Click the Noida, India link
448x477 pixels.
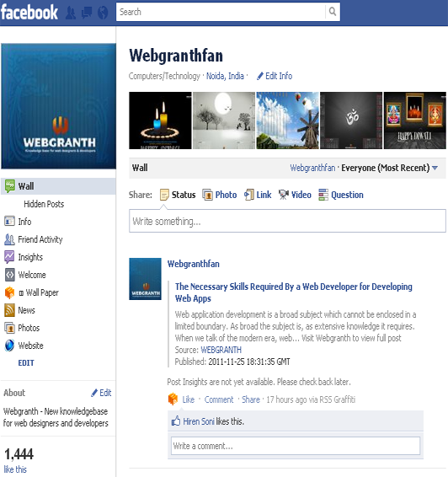click(225, 76)
